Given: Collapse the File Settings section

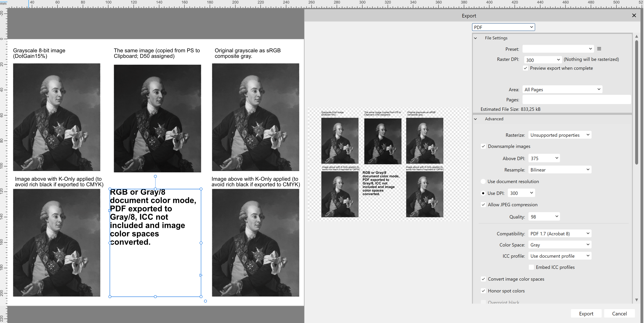Looking at the screenshot, I should (x=476, y=38).
